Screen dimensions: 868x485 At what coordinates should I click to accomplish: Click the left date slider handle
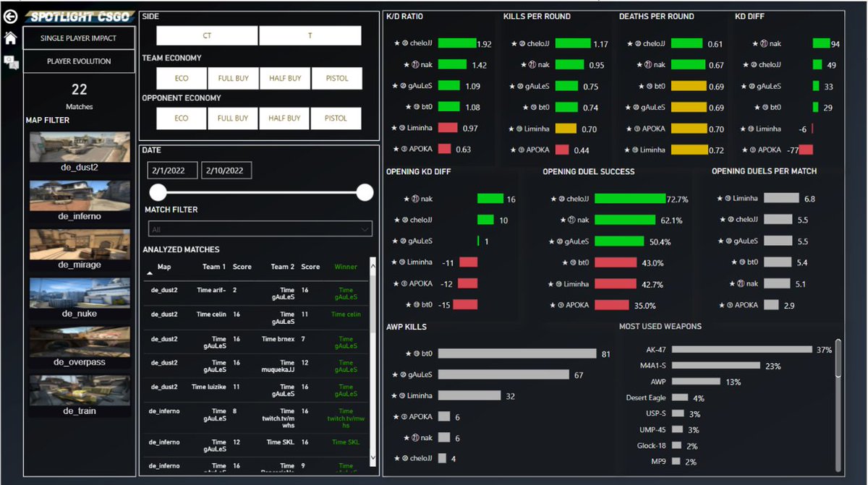(x=157, y=192)
